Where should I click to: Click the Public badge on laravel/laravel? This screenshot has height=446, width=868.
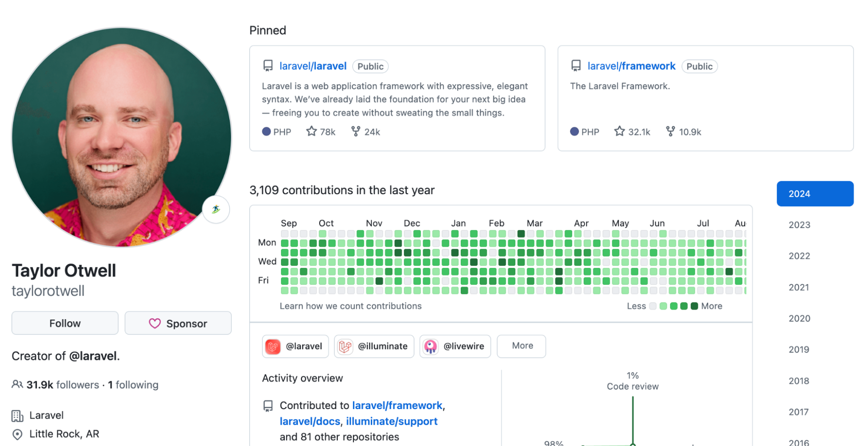click(370, 66)
